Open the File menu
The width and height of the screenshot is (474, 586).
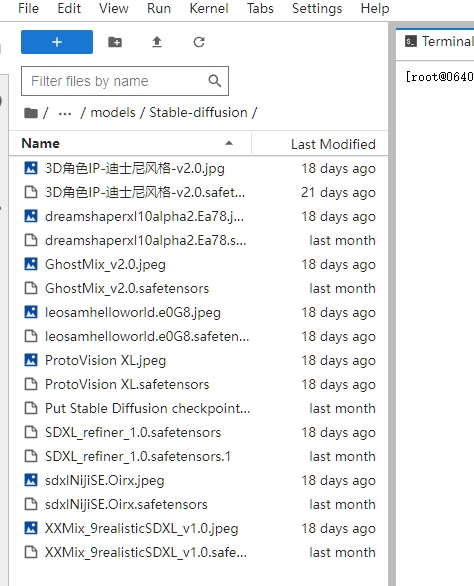[x=28, y=8]
